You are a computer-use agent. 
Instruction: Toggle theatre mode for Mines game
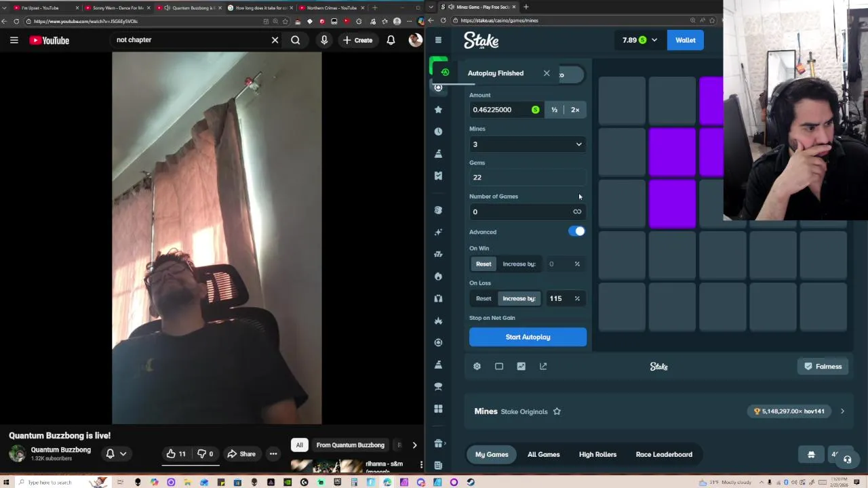[499, 366]
